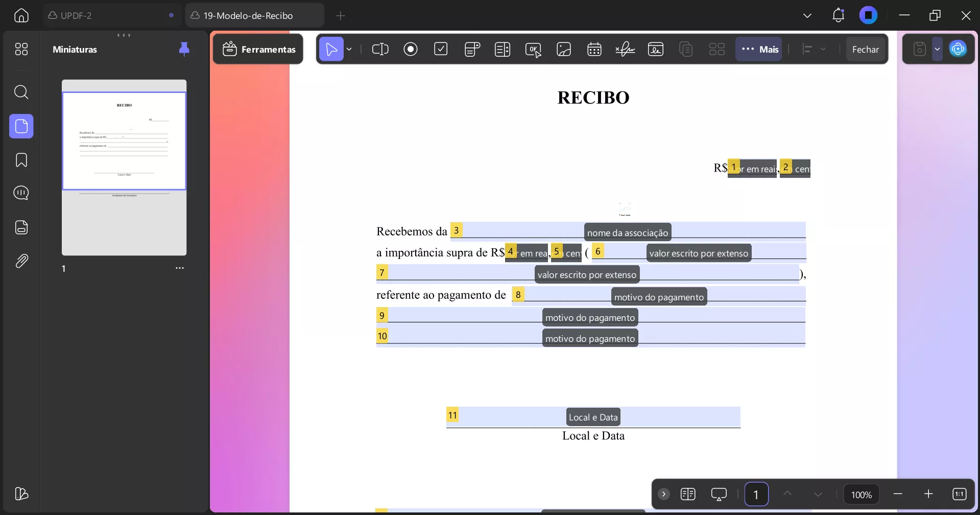The image size is (980, 515).
Task: Expand the selection tool dropdown arrow
Action: (349, 49)
